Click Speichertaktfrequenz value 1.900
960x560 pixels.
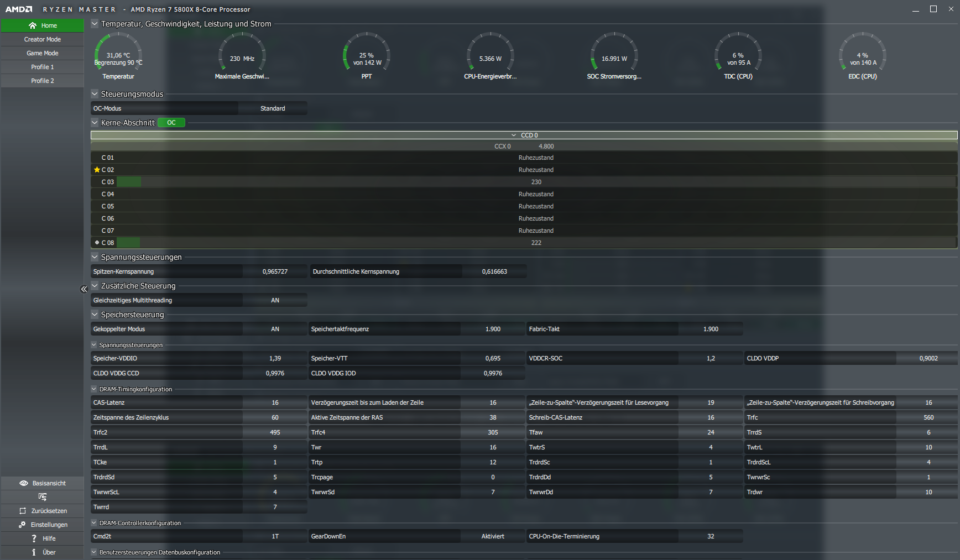pos(493,329)
